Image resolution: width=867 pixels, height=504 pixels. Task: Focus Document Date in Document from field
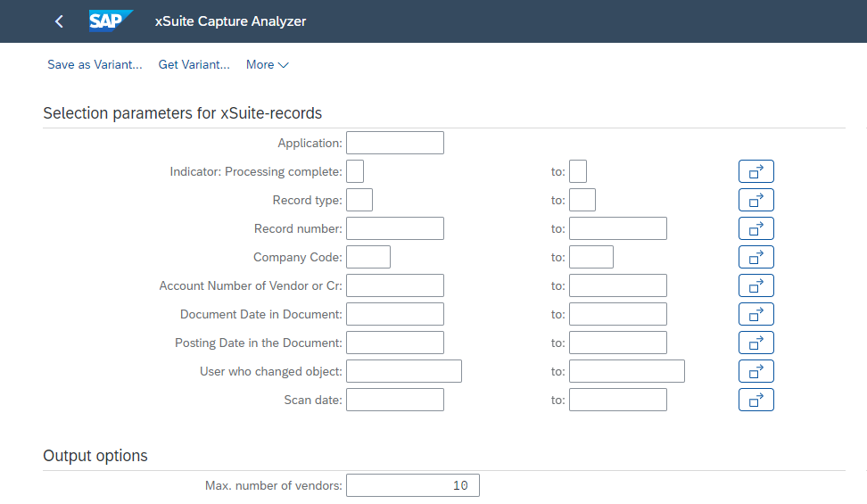click(395, 314)
